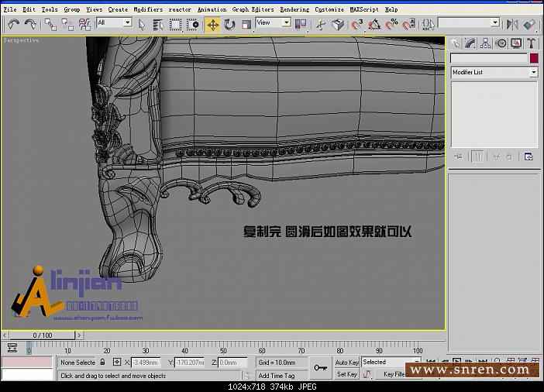This screenshot has width=544, height=392.
Task: Open the Create command panel tab
Action: coord(455,43)
